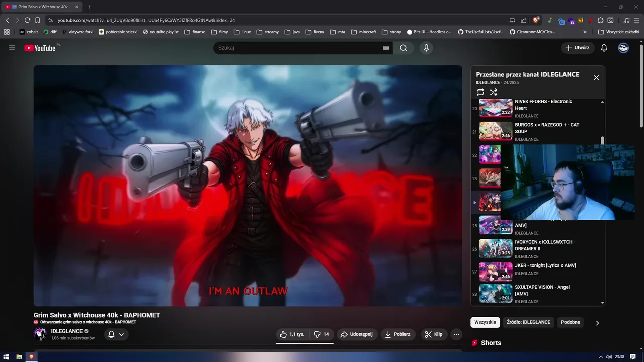This screenshot has height=362, width=644.
Task: Reload the page
Action: coord(27,20)
